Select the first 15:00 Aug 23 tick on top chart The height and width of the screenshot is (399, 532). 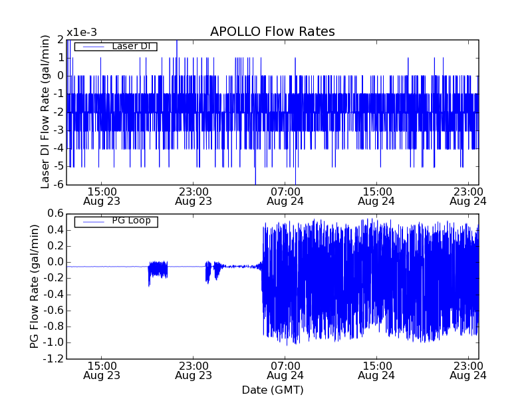(101, 196)
